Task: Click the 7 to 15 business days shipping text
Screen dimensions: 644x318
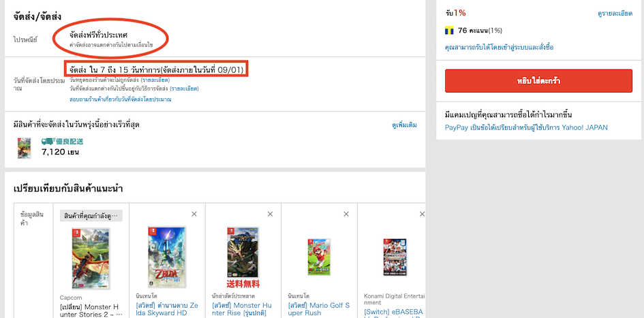Action: tap(156, 71)
